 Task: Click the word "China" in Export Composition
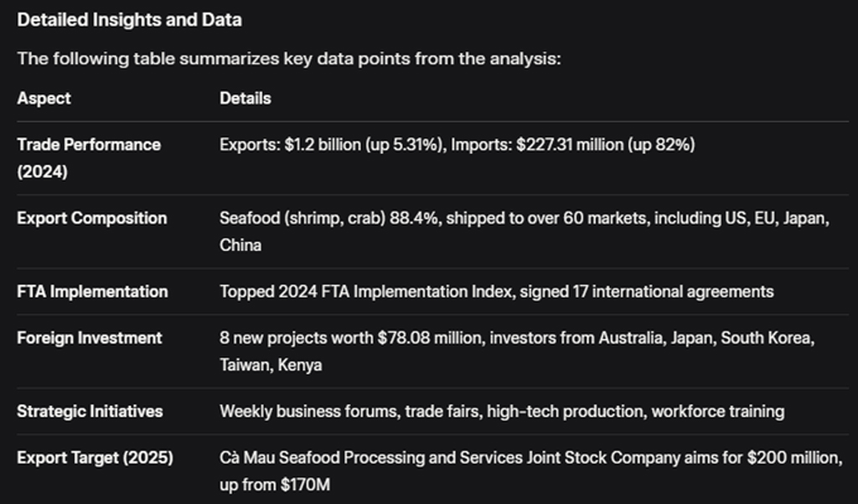(x=240, y=245)
